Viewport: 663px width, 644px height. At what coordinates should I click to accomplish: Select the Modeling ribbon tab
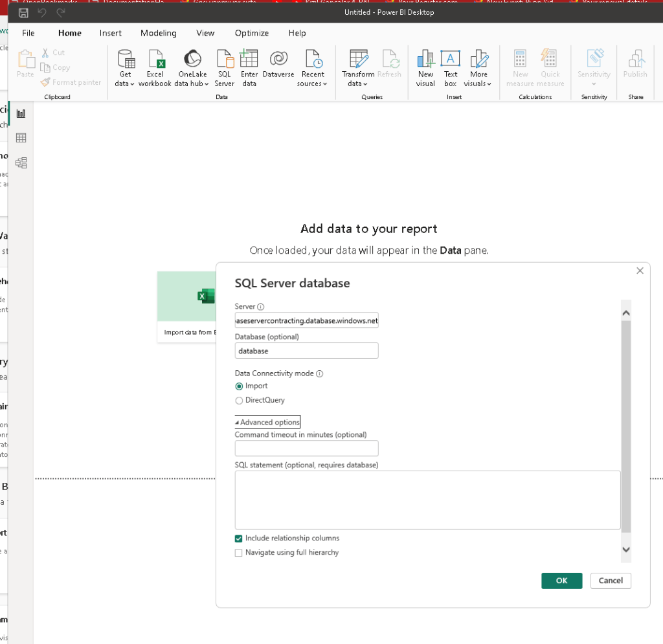(x=159, y=33)
